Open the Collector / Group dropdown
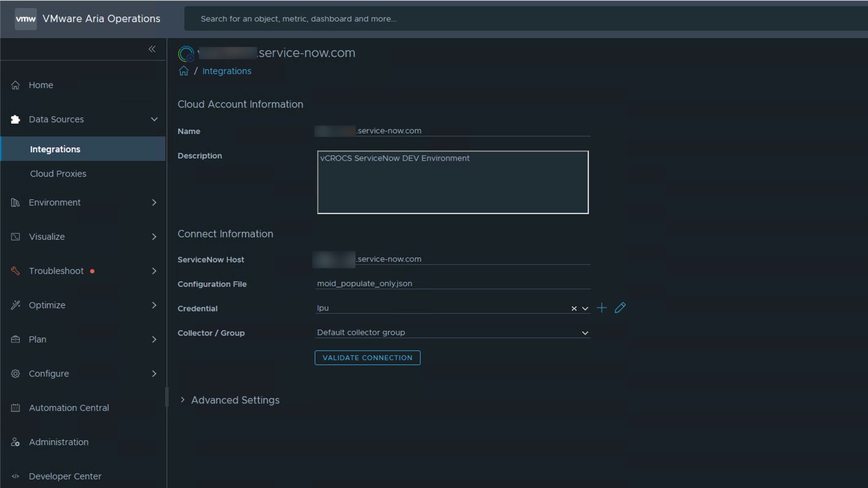The height and width of the screenshot is (488, 868). coord(585,333)
